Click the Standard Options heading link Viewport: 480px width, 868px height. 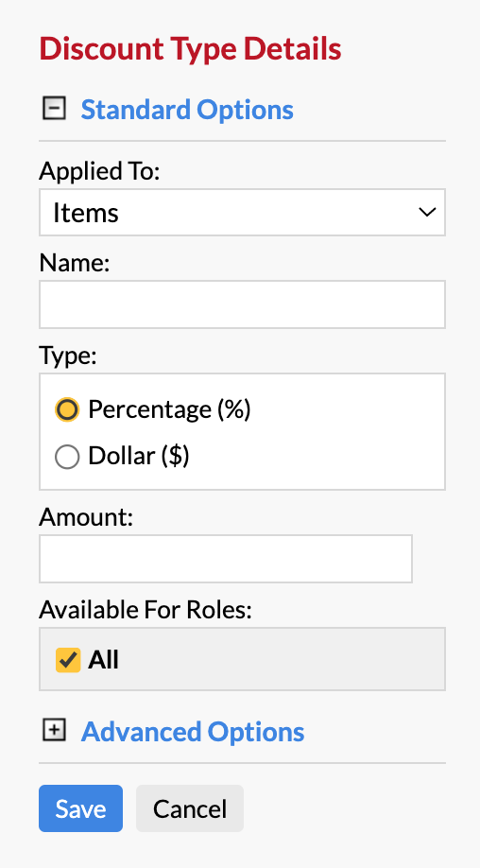187,109
